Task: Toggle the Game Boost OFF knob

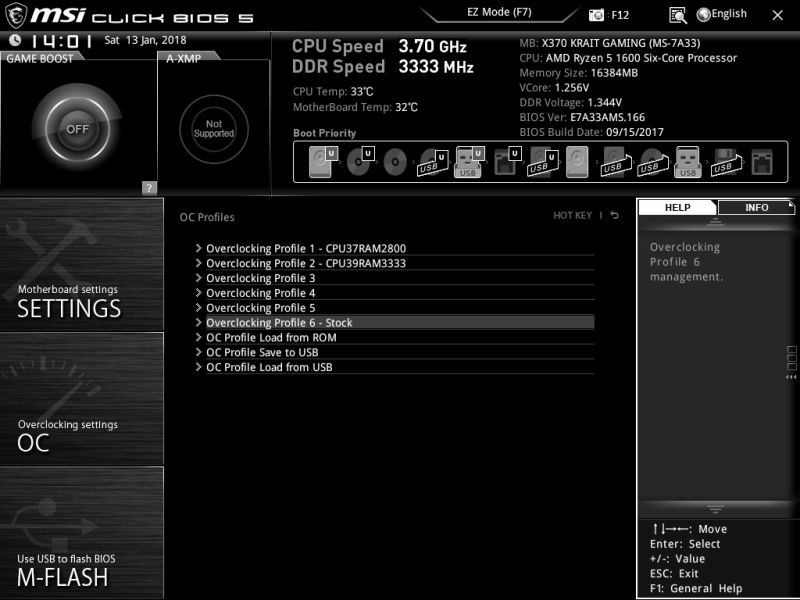Action: click(x=77, y=128)
